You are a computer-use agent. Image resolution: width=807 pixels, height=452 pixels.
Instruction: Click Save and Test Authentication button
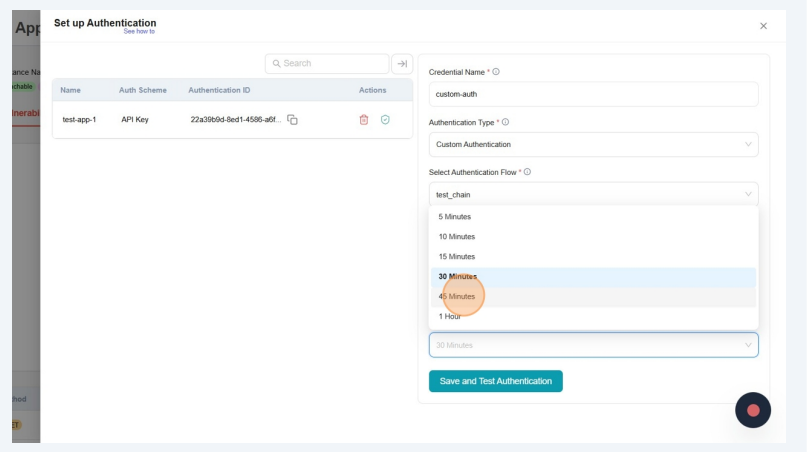coord(496,381)
